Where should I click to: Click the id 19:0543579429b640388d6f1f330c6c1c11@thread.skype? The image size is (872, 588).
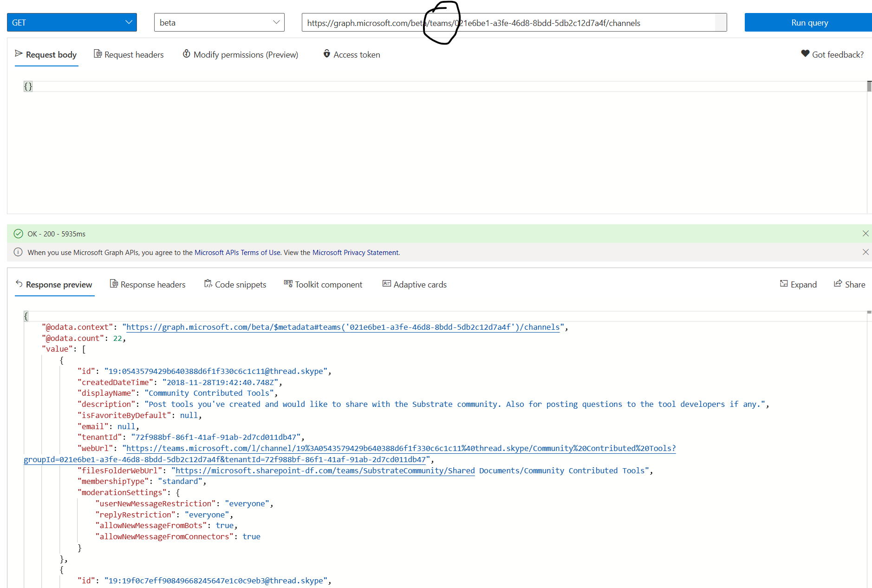216,372
